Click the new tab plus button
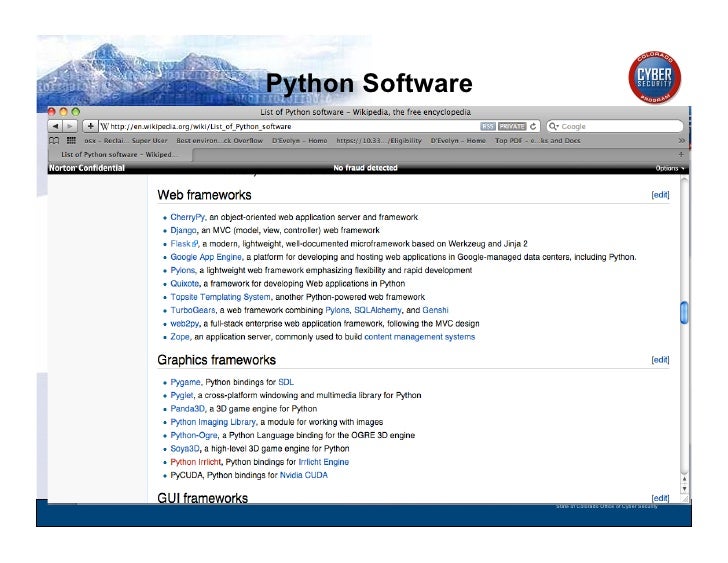 [x=681, y=155]
